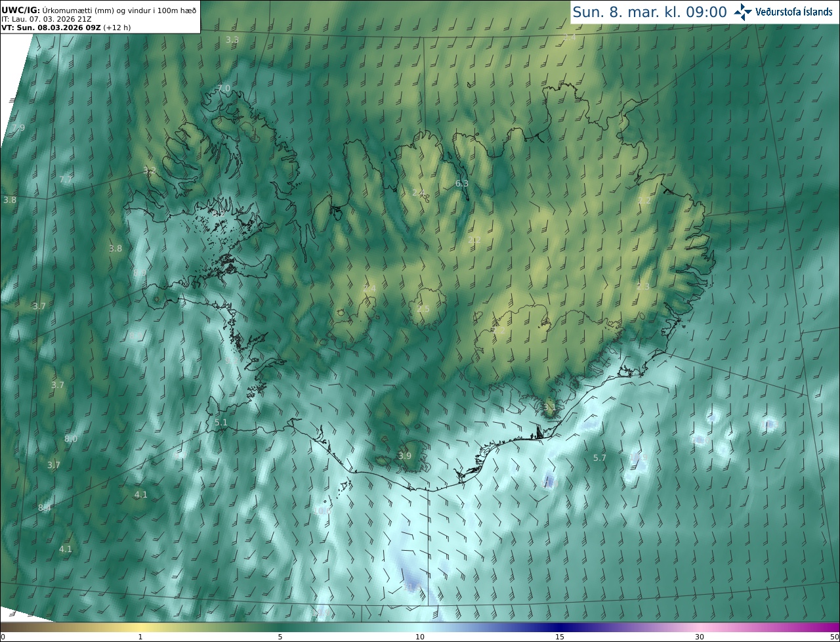Click the brown end of the colour scale
This screenshot has width=840, height=642.
(8, 627)
